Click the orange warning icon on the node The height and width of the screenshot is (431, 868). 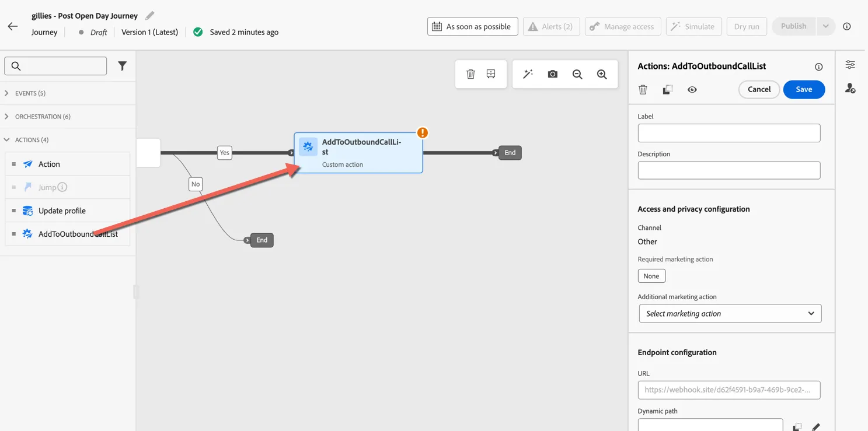pyautogui.click(x=423, y=133)
